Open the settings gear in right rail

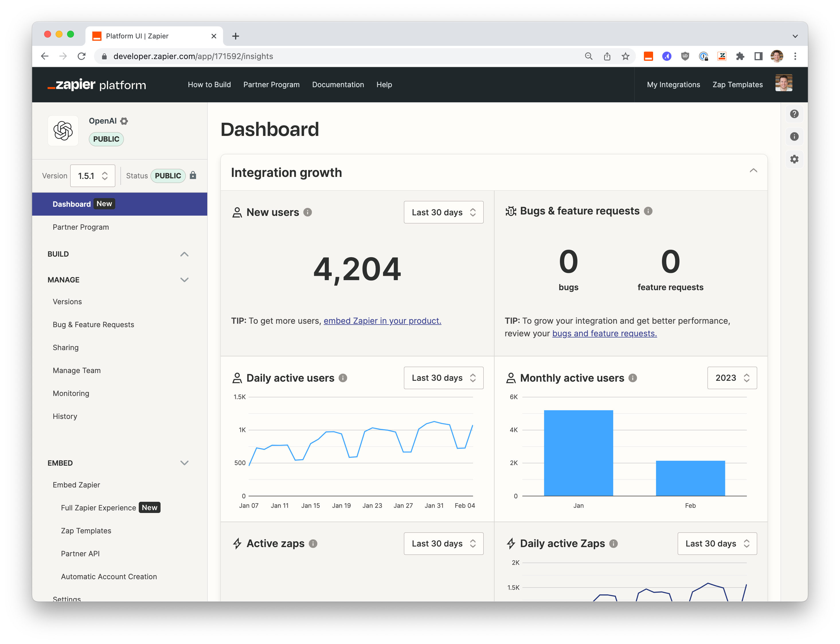(x=794, y=159)
